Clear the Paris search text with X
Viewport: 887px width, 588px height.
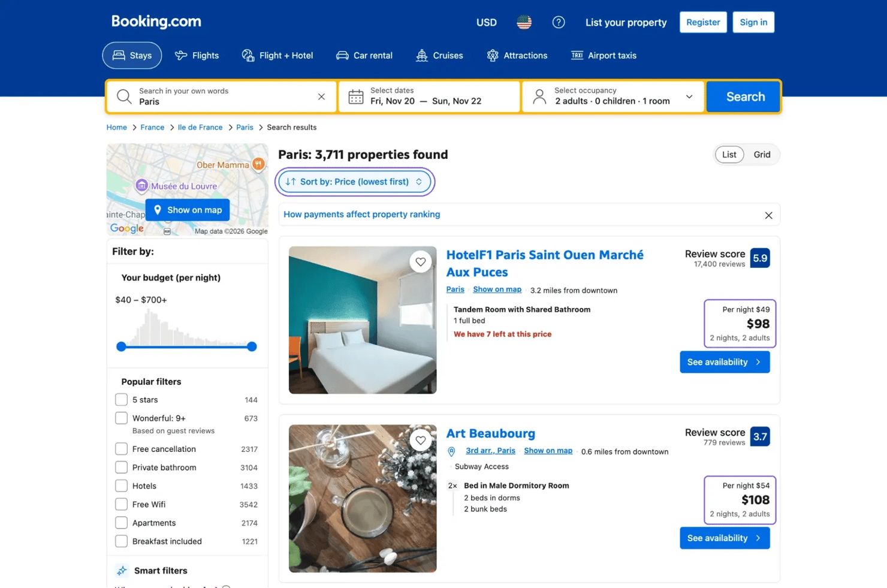click(321, 97)
